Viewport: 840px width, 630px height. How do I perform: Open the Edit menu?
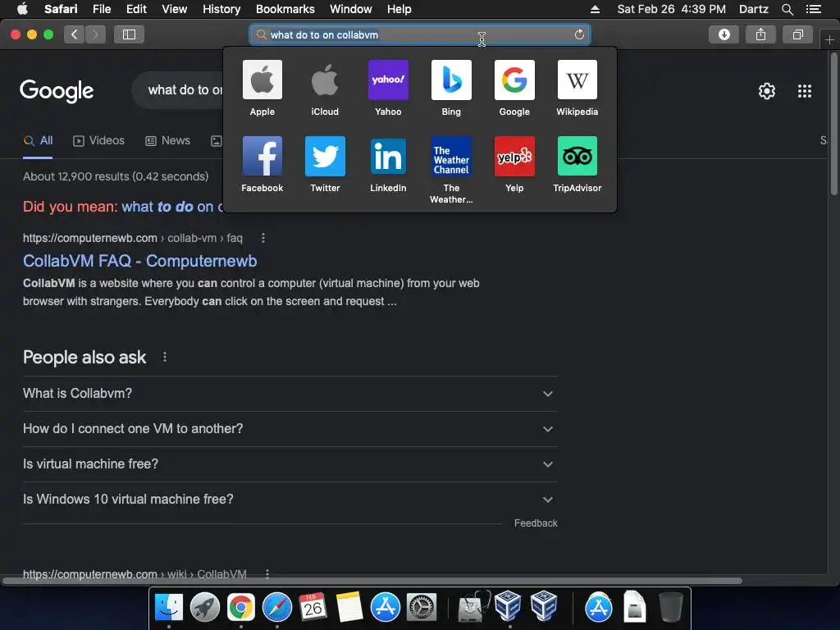[x=136, y=9]
